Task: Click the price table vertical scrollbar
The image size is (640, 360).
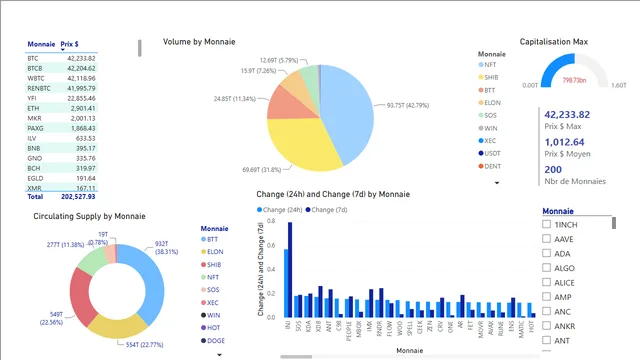Action: point(140,48)
